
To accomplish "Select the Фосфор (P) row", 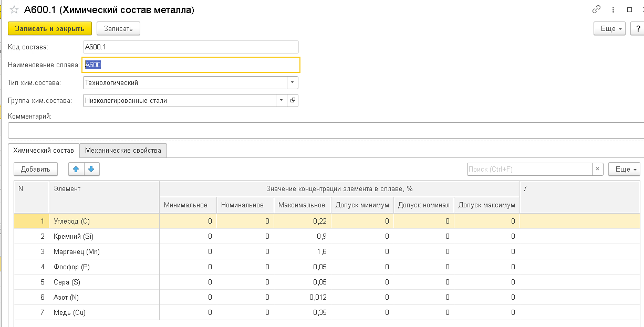I will click(327, 267).
